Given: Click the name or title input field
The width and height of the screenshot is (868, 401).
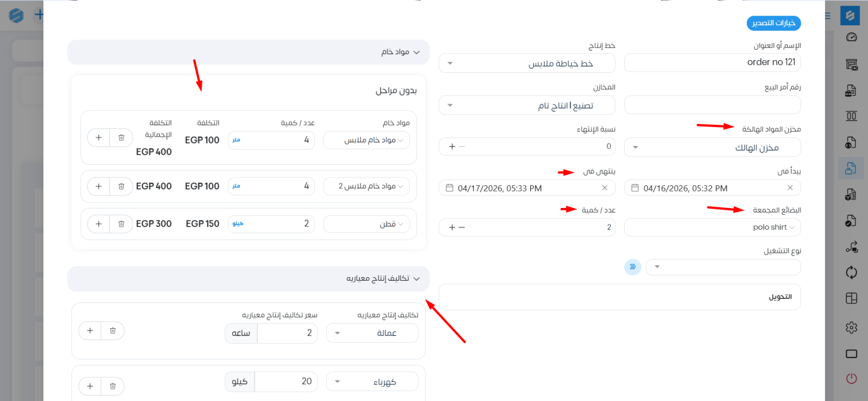Looking at the screenshot, I should pos(712,62).
